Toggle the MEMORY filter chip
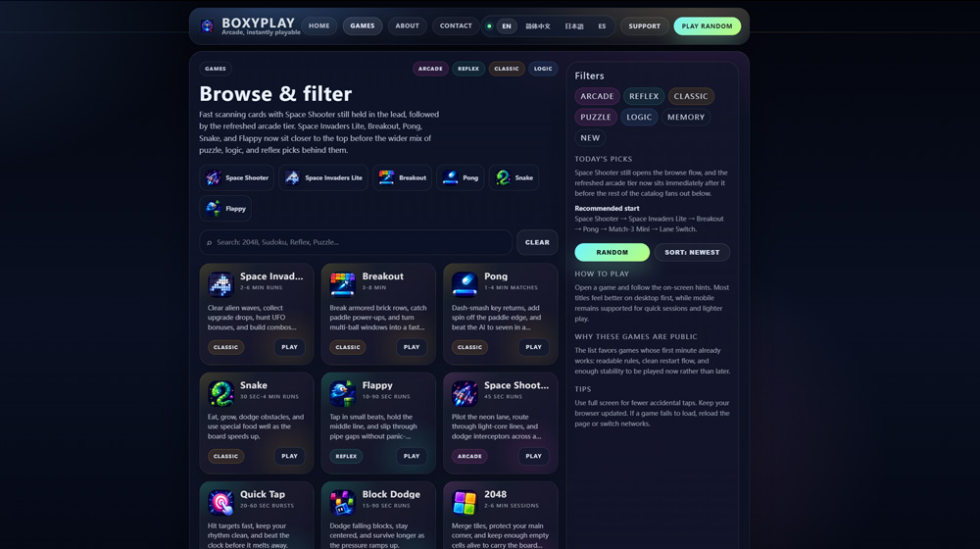 (x=686, y=117)
